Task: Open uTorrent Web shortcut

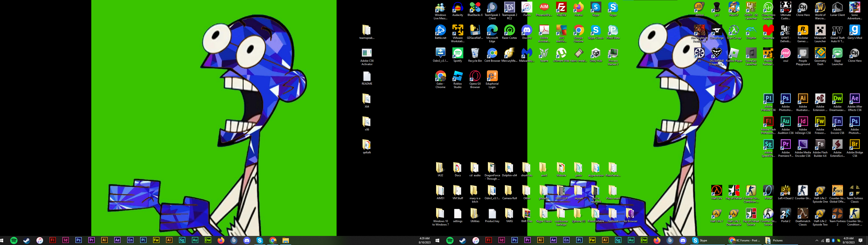Action: (561, 55)
